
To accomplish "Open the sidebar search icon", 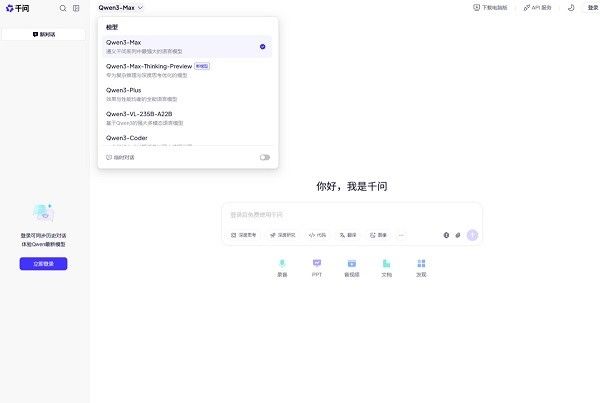I will pos(63,8).
